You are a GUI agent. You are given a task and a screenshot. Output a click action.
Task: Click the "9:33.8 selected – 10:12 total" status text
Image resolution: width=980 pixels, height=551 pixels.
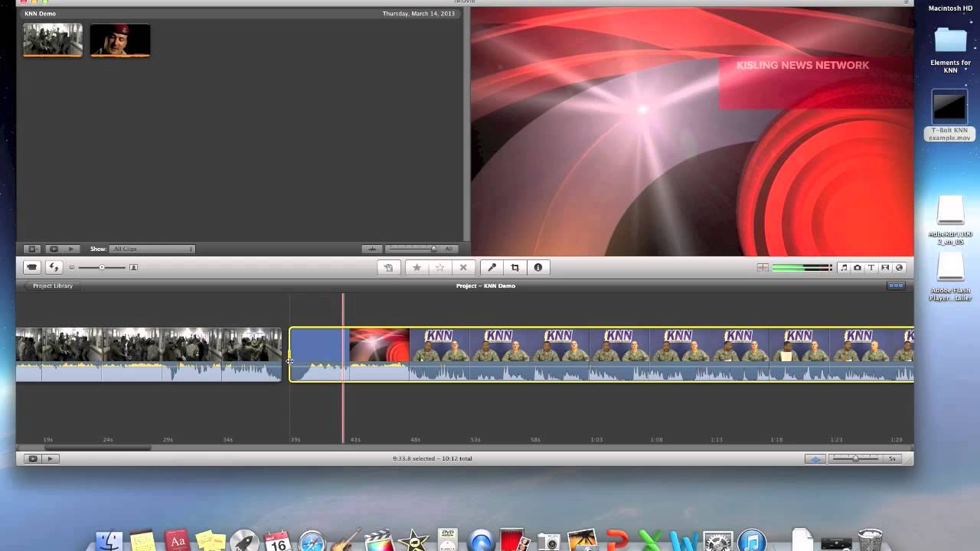432,458
